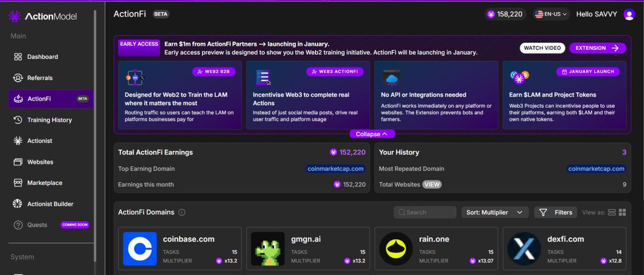644x275 pixels.
Task: Click the dexfi.com domain name
Action: point(566,239)
